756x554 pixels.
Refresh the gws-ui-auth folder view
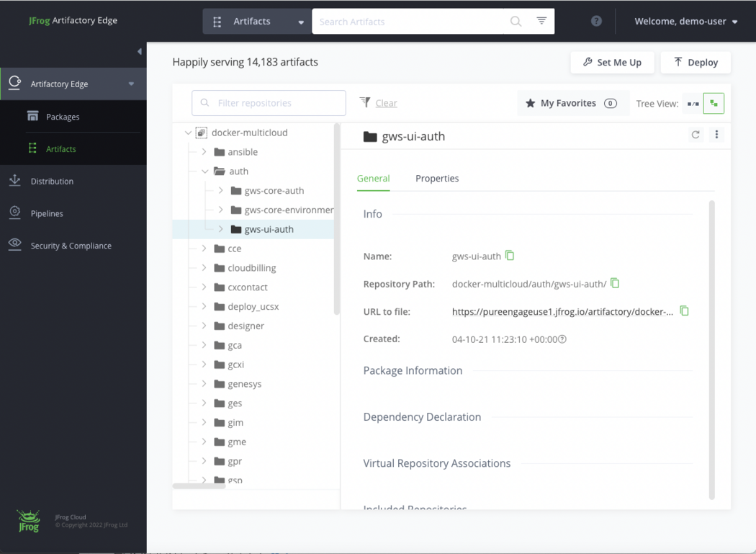pos(696,135)
